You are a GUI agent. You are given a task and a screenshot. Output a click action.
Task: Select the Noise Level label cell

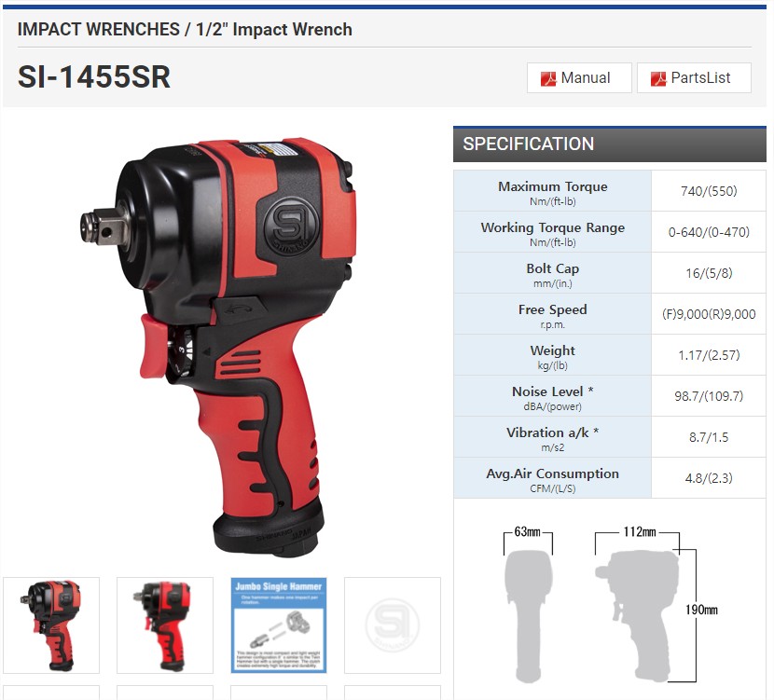(x=552, y=395)
